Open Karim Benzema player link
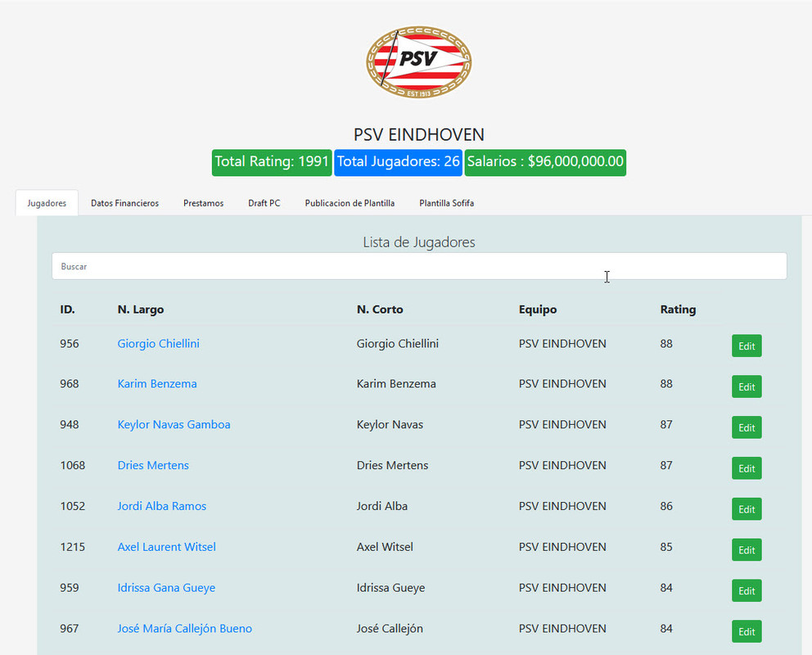 point(157,384)
